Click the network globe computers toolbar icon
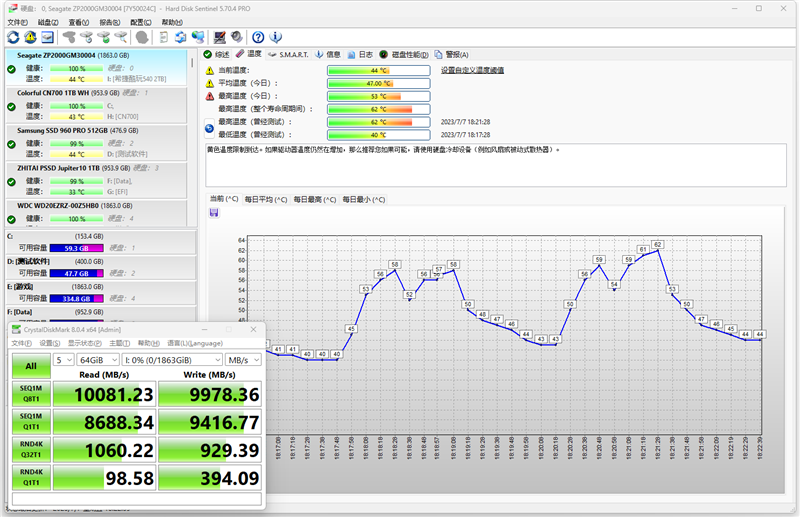The image size is (800, 517). point(198,37)
